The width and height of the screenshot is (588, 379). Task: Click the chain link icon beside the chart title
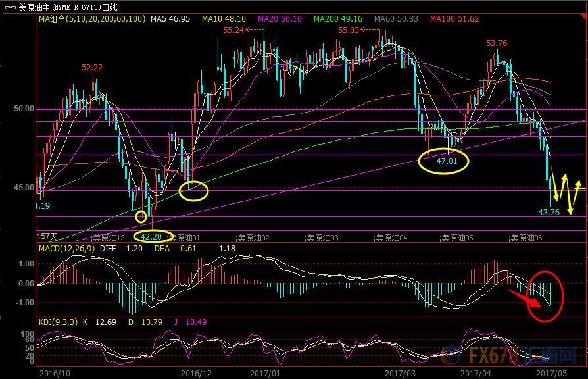[x=10, y=7]
